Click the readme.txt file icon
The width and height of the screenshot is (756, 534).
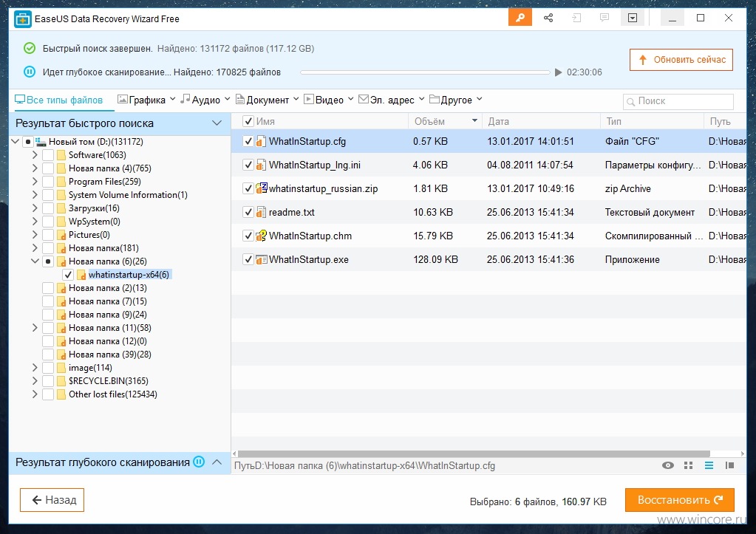tap(261, 212)
